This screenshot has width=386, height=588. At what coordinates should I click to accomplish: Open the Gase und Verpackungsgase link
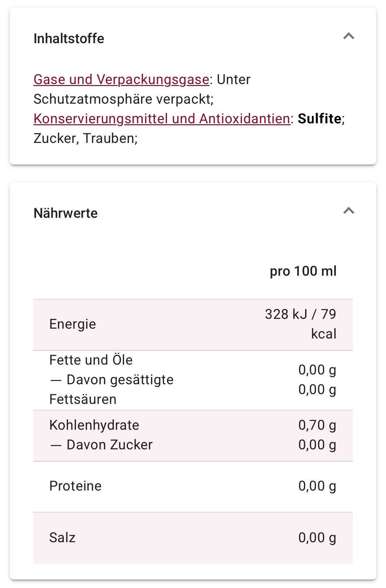(121, 79)
